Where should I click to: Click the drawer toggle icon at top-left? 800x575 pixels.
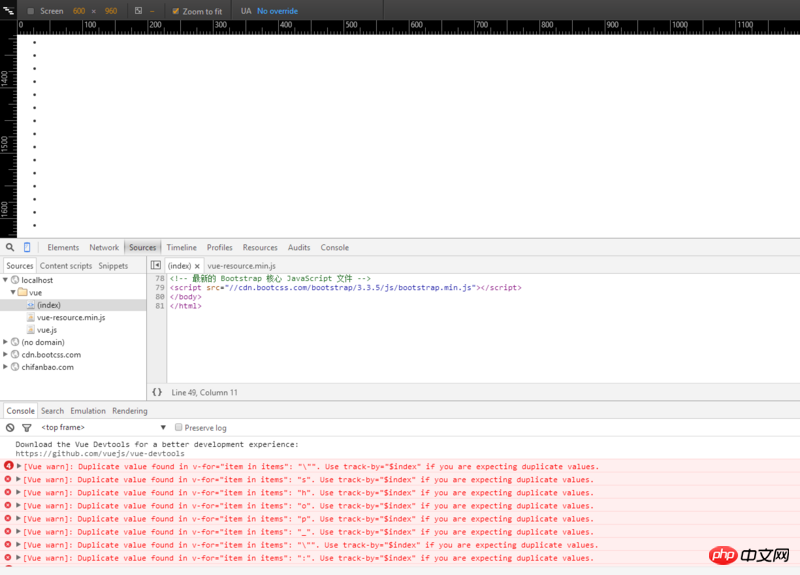point(8,10)
